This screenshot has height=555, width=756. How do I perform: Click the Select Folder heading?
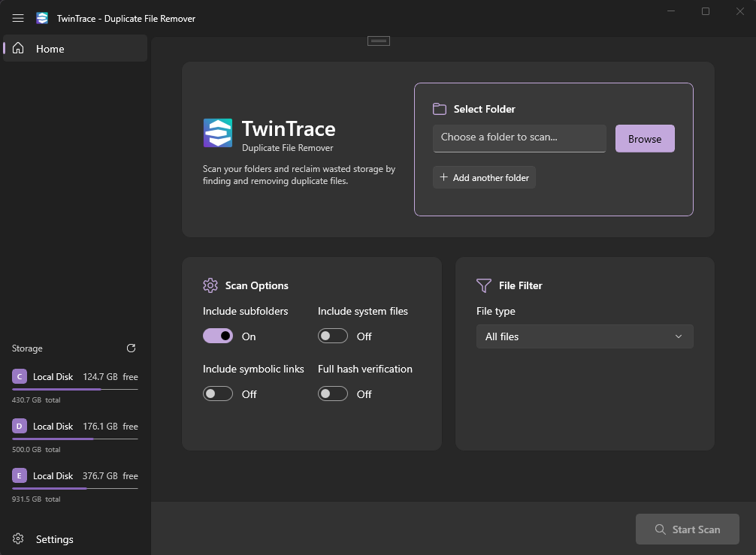click(484, 109)
